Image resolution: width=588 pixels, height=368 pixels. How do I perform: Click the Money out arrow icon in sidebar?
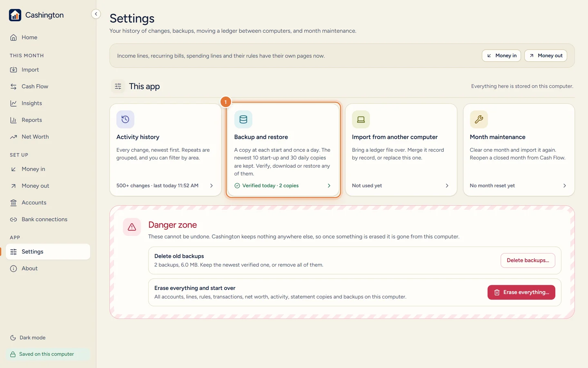click(13, 186)
